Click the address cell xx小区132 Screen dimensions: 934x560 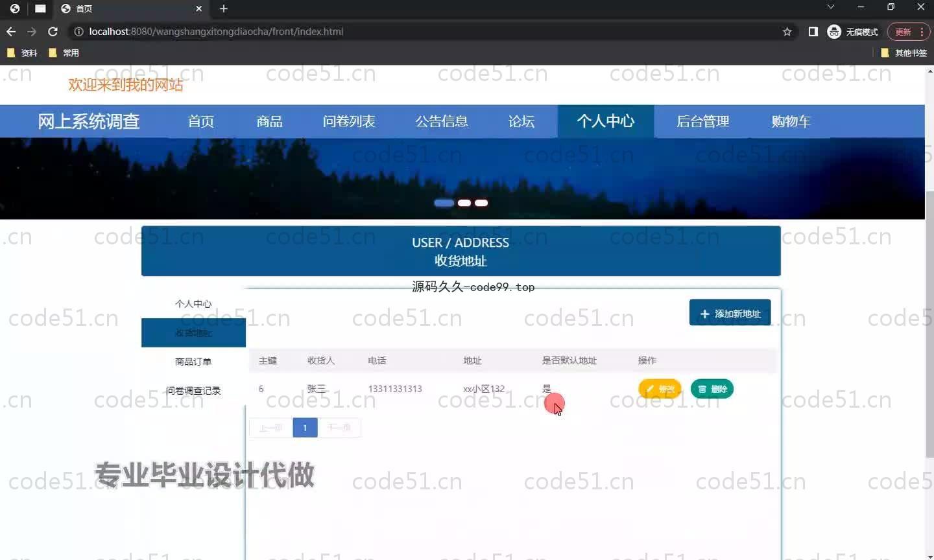point(484,389)
